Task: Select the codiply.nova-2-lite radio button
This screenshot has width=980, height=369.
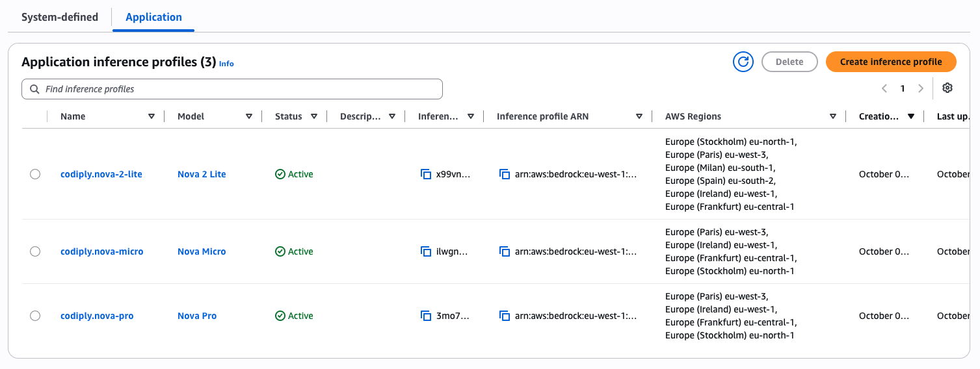Action: click(35, 174)
